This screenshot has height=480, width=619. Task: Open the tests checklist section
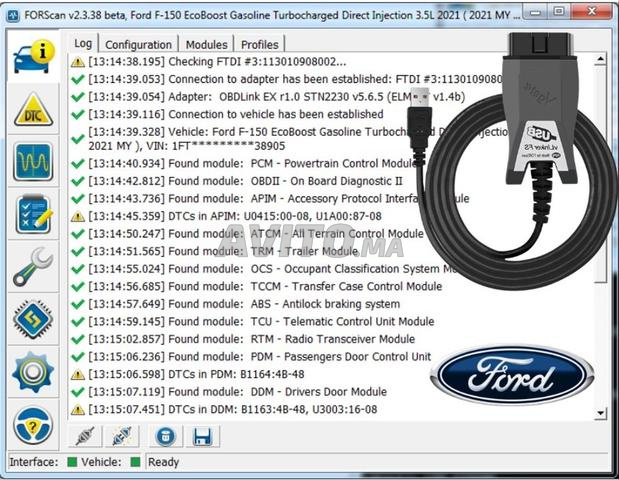(x=34, y=214)
